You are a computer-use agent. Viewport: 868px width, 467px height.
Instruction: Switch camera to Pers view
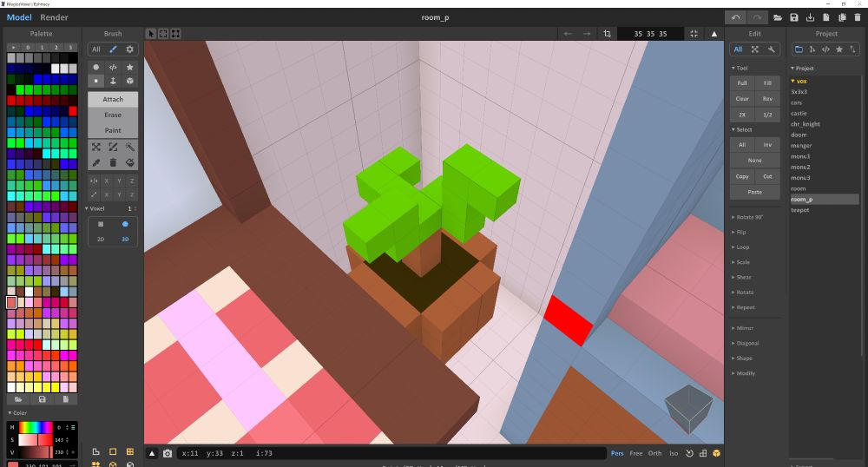coord(616,453)
